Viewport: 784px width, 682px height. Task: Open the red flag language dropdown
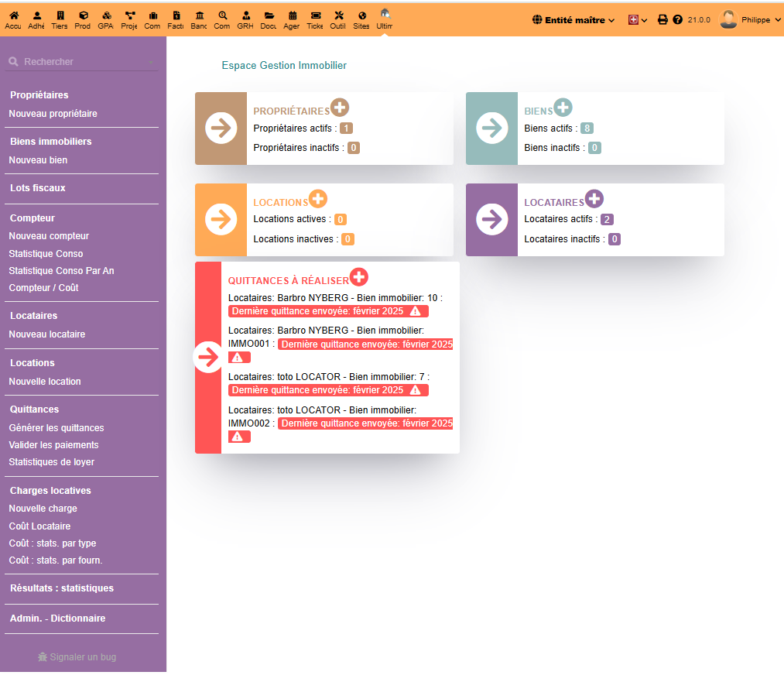pos(638,20)
